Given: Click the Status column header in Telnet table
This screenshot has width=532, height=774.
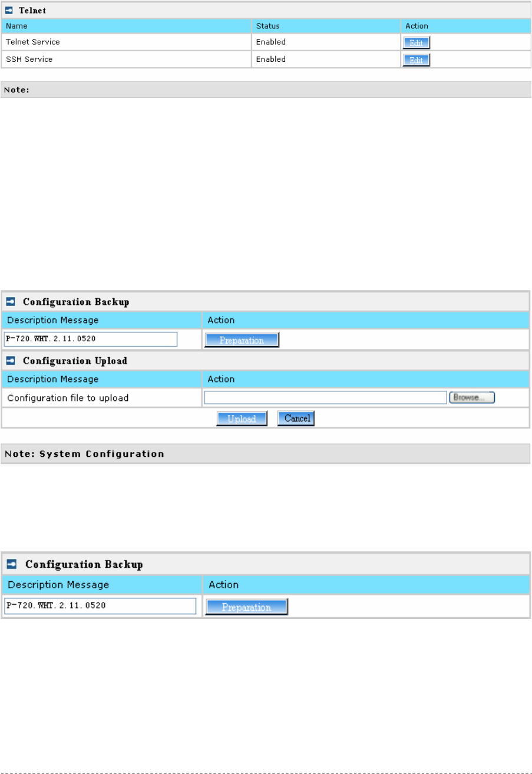Looking at the screenshot, I should pyautogui.click(x=326, y=26).
